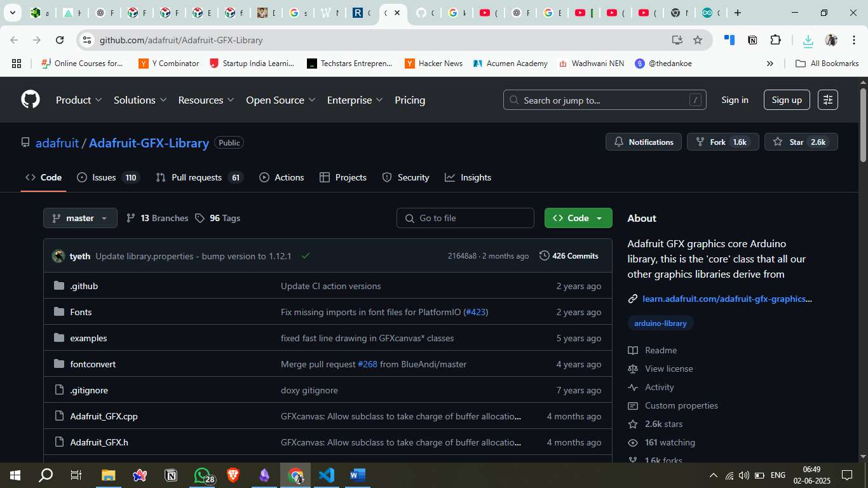Click the green checkmark commit status
Image resolution: width=868 pixels, height=488 pixels.
pyautogui.click(x=306, y=256)
